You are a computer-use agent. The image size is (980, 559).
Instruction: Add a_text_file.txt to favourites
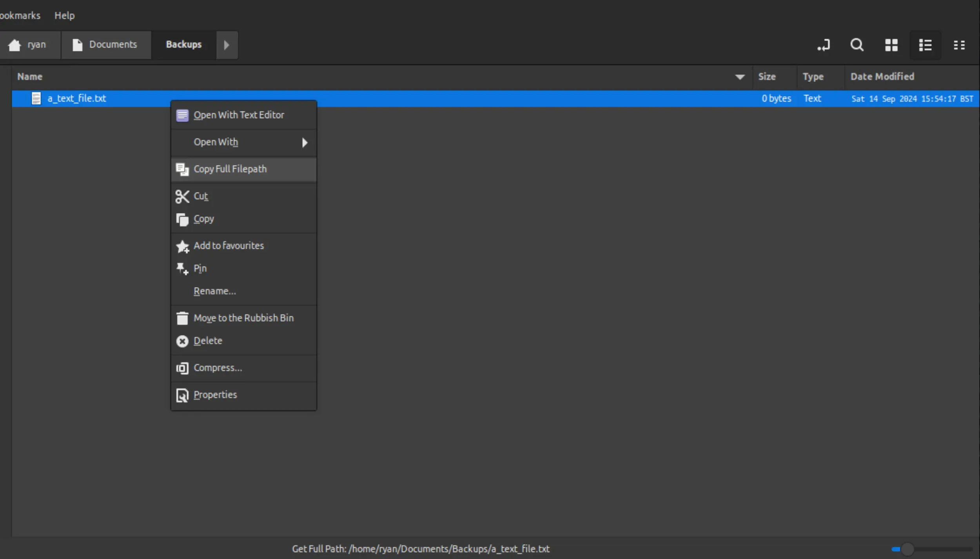point(229,245)
